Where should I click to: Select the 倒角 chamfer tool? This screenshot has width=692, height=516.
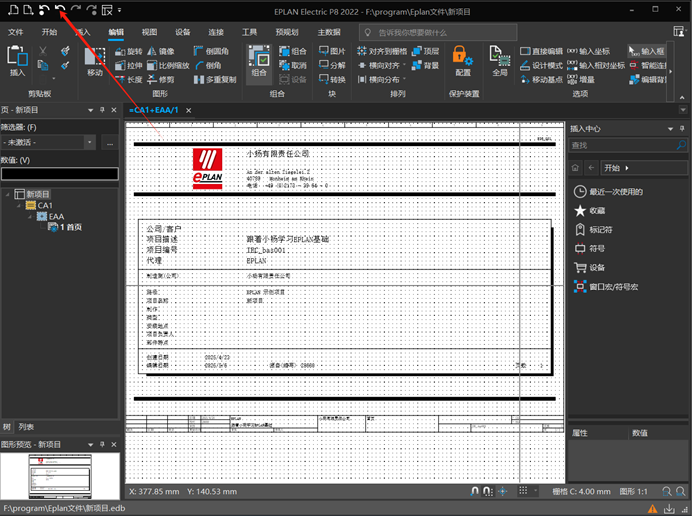208,65
